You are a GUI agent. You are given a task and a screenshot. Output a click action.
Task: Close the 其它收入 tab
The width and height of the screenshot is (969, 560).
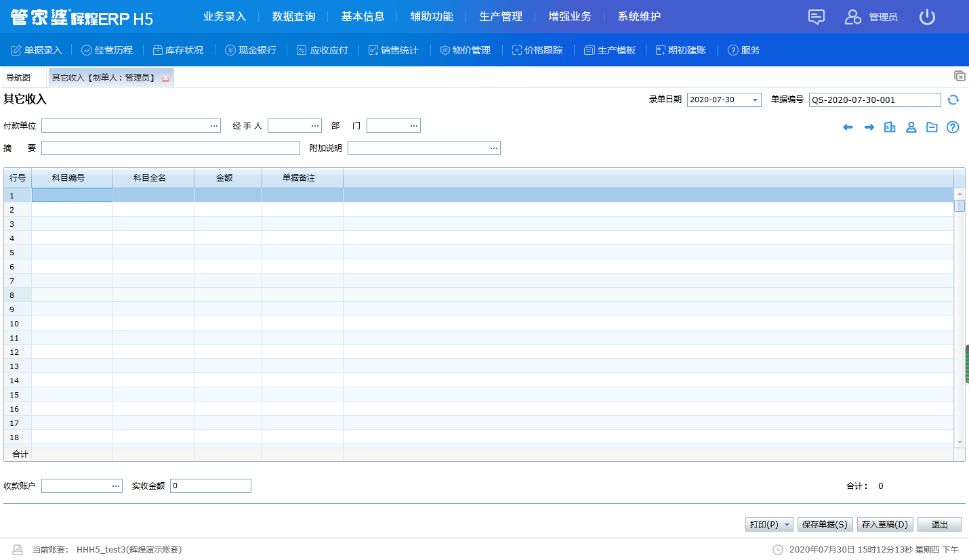(165, 79)
